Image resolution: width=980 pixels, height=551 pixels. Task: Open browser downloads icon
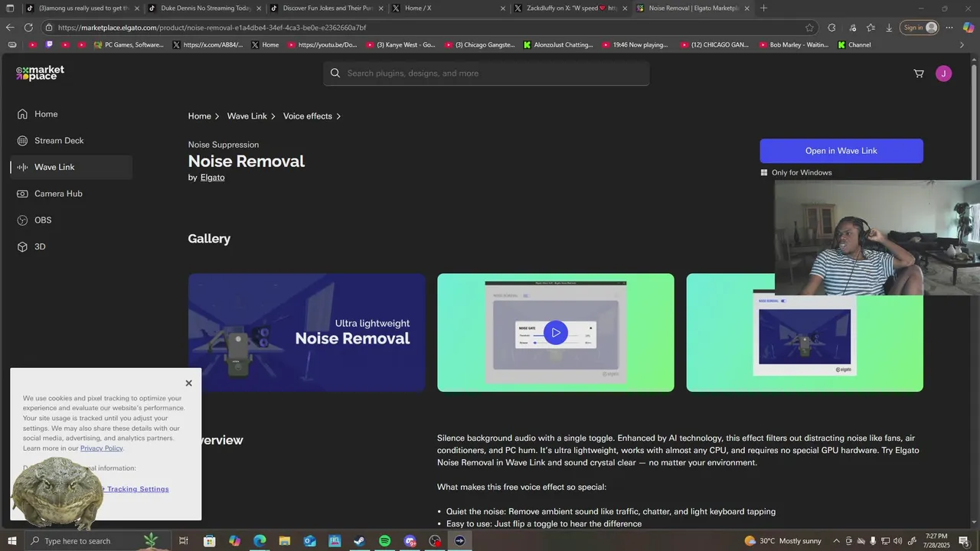pyautogui.click(x=889, y=28)
